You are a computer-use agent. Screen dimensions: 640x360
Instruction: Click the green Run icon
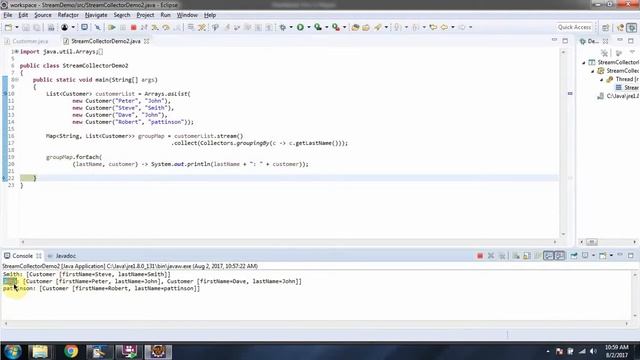coord(300,27)
